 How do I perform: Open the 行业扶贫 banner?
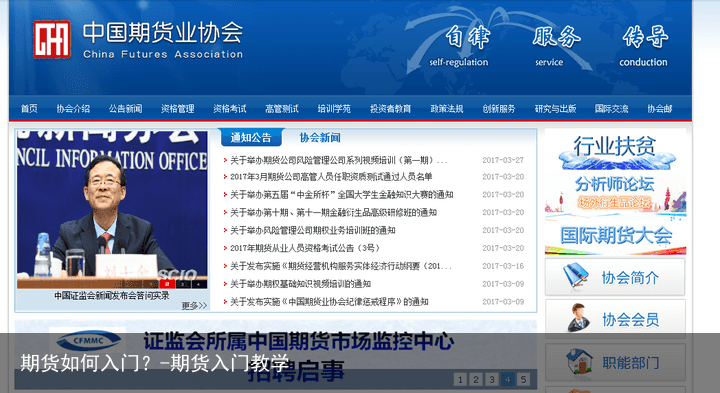(615, 150)
